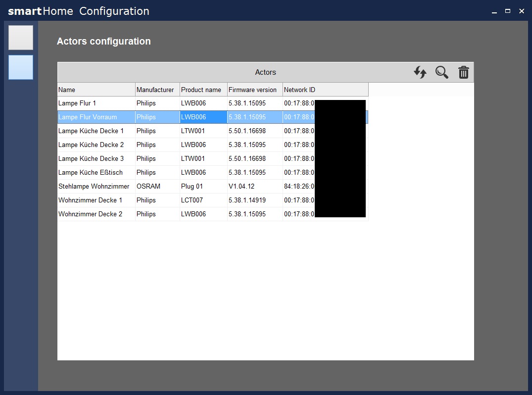
Task: Close the smartHome Configuration window
Action: [x=521, y=11]
